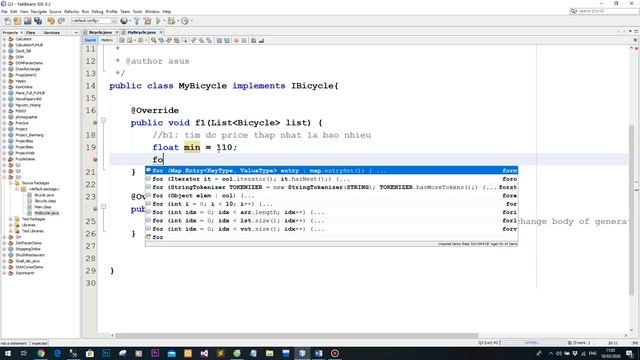Click the Clean and Build Project icon
Screen dimensions: 640x360
[x=147, y=21]
